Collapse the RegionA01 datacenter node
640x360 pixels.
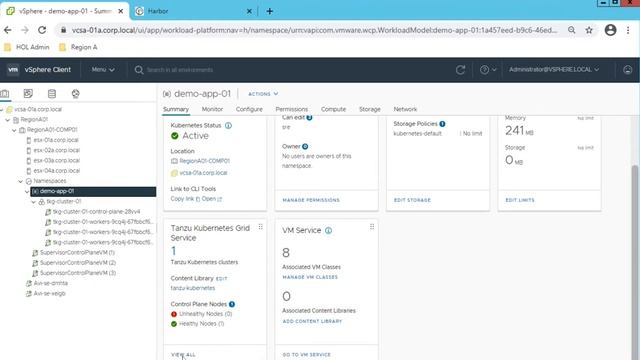pyautogui.click(x=8, y=120)
